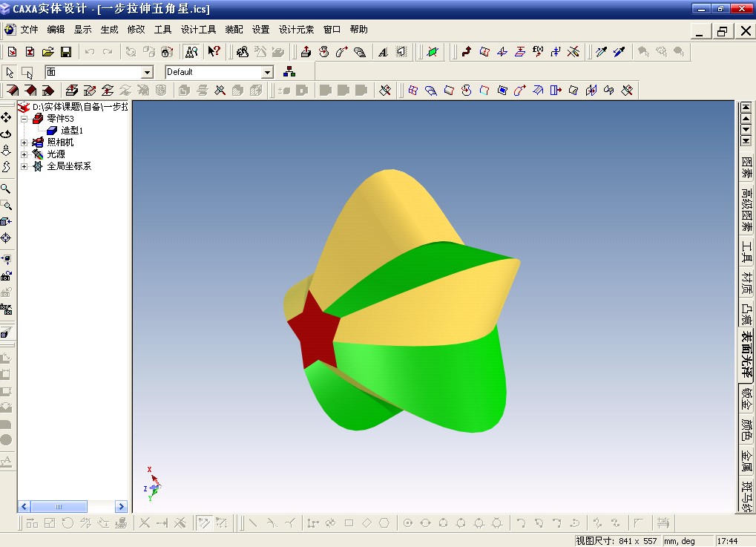Click the extrude feature icon
This screenshot has width=756, height=547.
pos(306,52)
